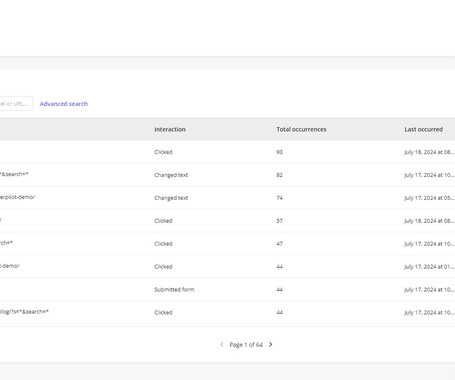Select 'Clicked' in the 93 occurrences row
This screenshot has height=380, width=455.
tap(163, 152)
